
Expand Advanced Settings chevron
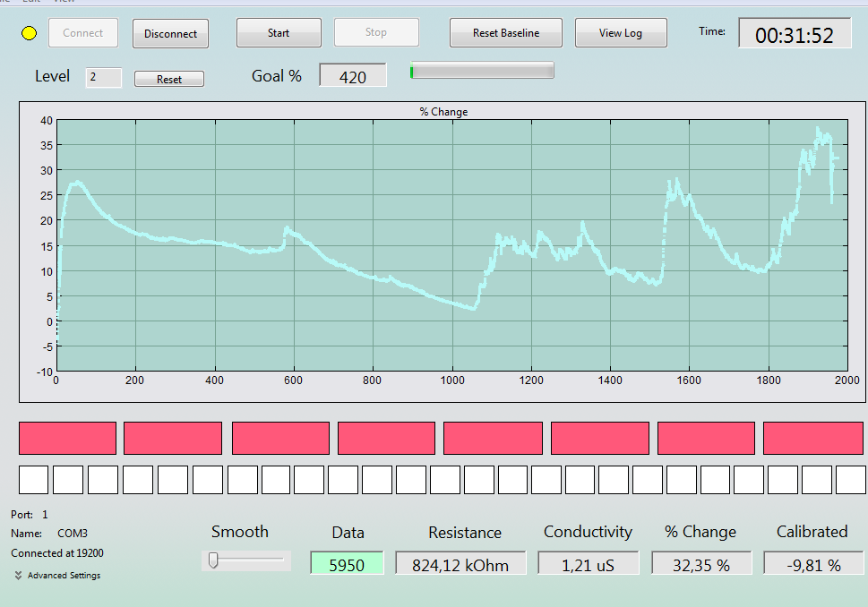pyautogui.click(x=18, y=576)
